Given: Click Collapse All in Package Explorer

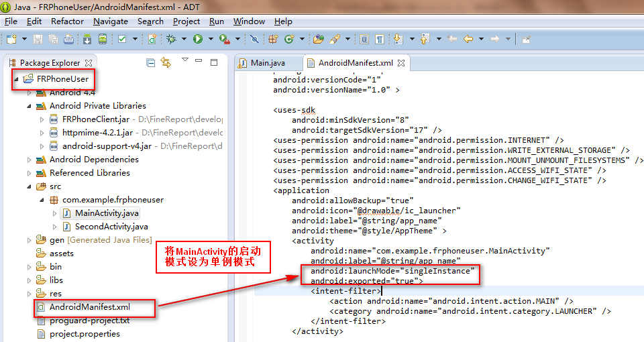Looking at the screenshot, I should (151, 62).
